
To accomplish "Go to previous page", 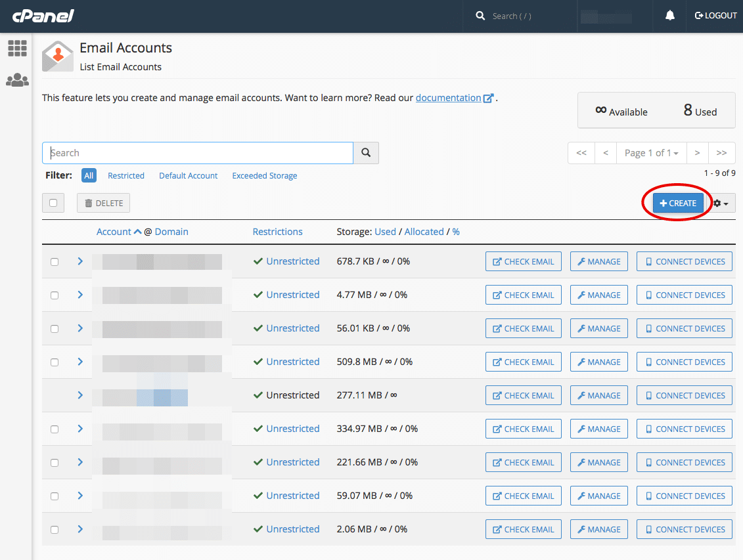I will point(606,153).
